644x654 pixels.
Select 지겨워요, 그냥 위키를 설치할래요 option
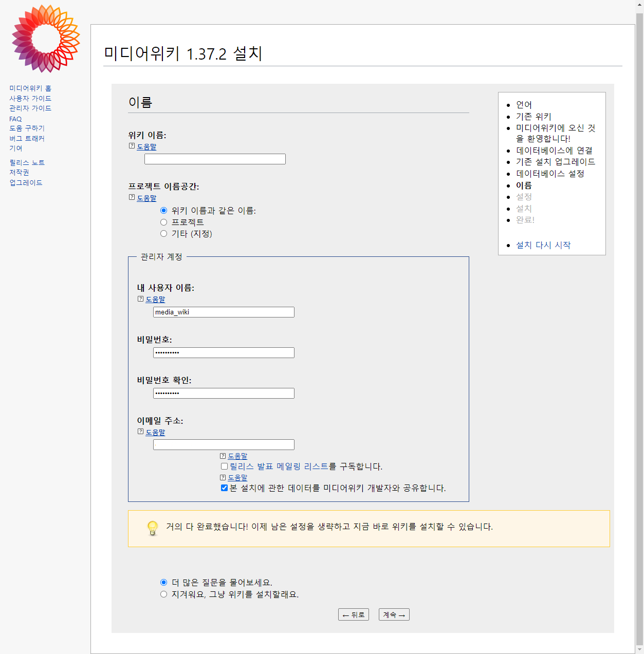click(164, 594)
